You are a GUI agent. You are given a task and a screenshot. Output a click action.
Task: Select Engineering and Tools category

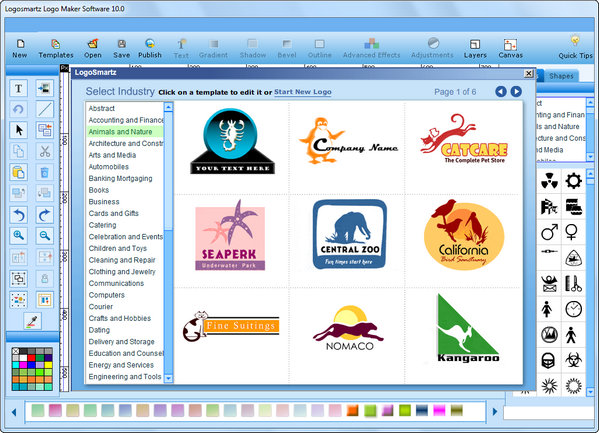click(125, 377)
